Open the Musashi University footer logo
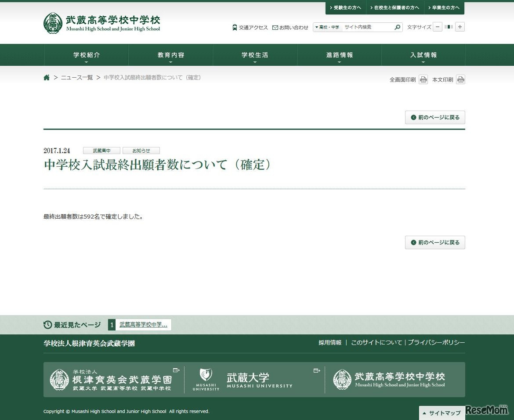 (243, 380)
